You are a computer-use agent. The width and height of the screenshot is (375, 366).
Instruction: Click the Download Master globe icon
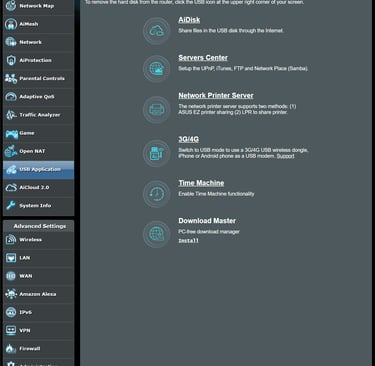[x=156, y=234]
